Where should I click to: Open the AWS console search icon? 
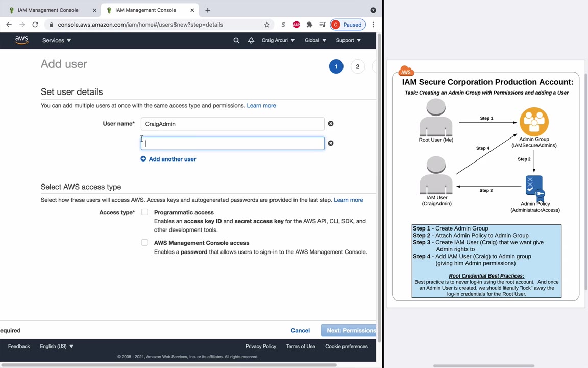236,40
